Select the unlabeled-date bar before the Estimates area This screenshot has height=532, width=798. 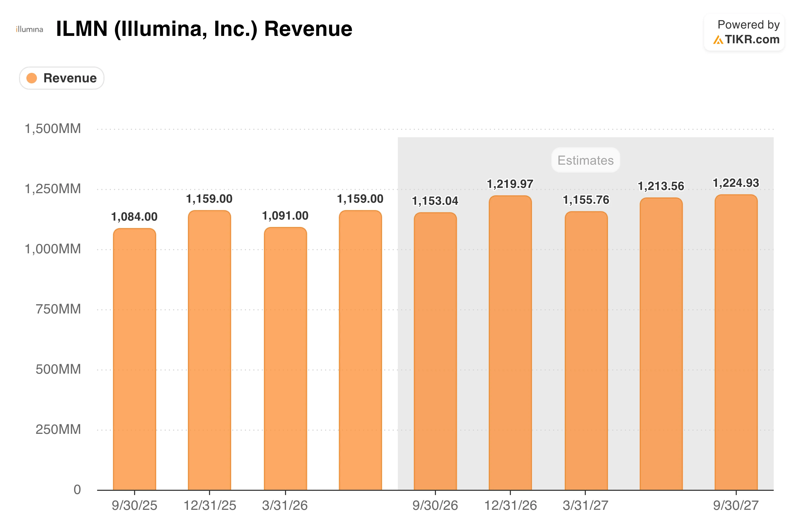point(360,350)
